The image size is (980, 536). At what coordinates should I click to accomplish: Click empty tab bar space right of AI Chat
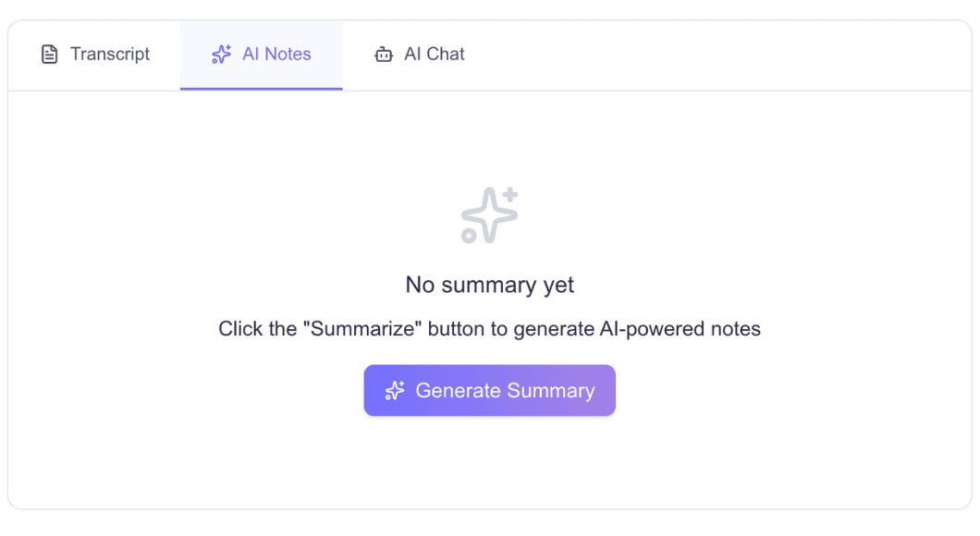[x=721, y=55]
